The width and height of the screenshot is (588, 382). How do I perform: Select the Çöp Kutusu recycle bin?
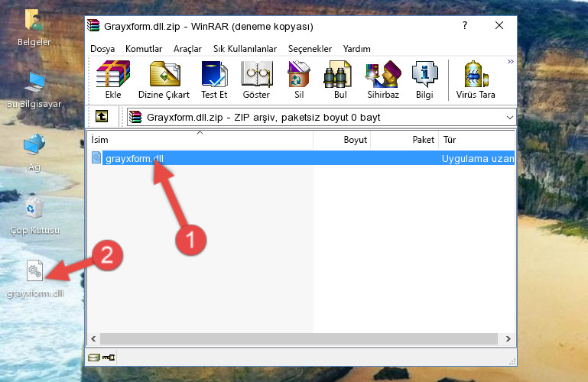coord(34,216)
